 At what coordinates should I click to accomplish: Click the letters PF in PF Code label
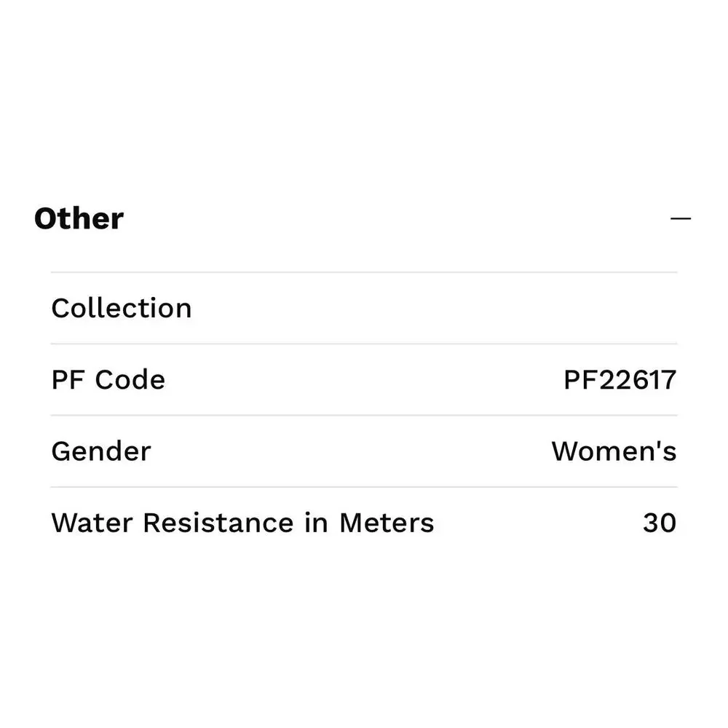[x=68, y=380]
